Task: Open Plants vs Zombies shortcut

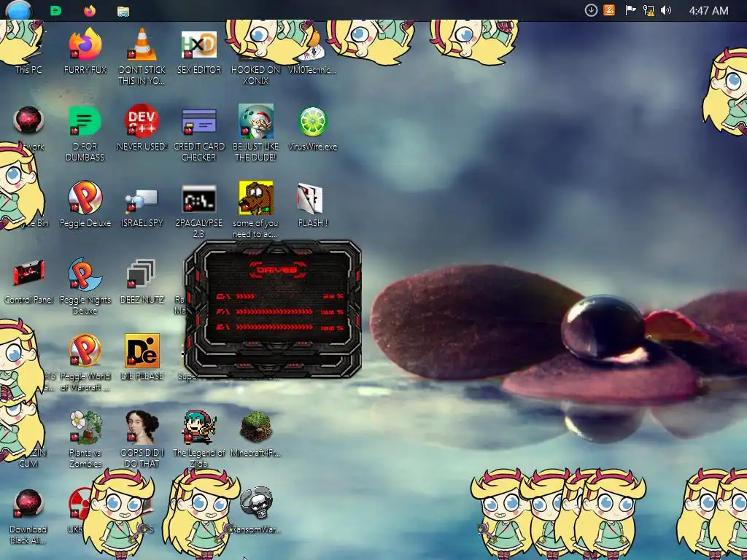Action: pyautogui.click(x=85, y=439)
